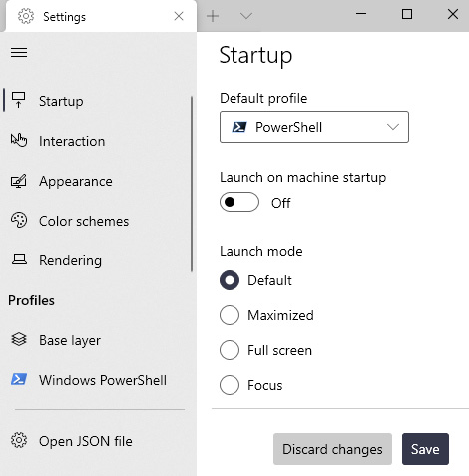Click the Open JSON file gear icon
The width and height of the screenshot is (469, 476).
(x=19, y=440)
